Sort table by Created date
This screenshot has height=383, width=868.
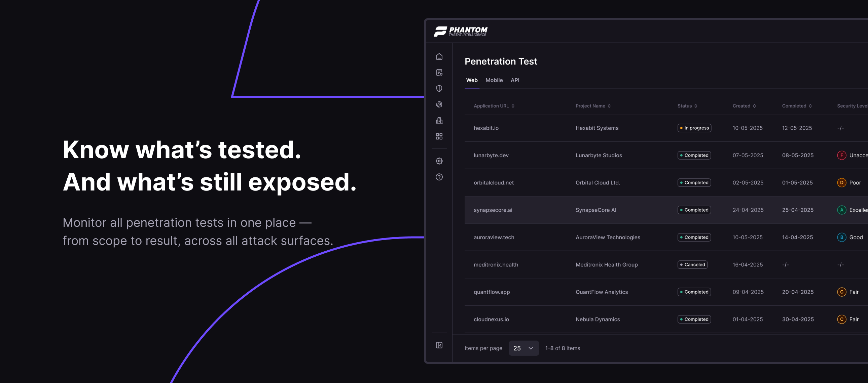(744, 106)
